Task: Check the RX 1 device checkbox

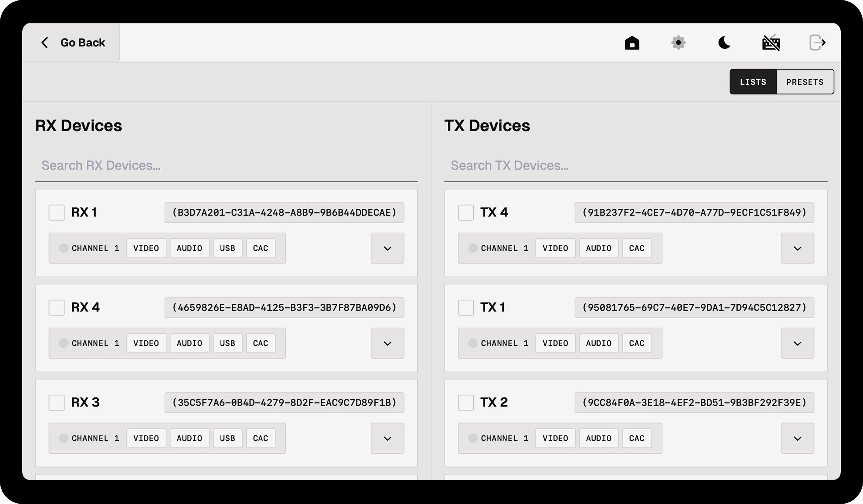Action: pos(57,212)
